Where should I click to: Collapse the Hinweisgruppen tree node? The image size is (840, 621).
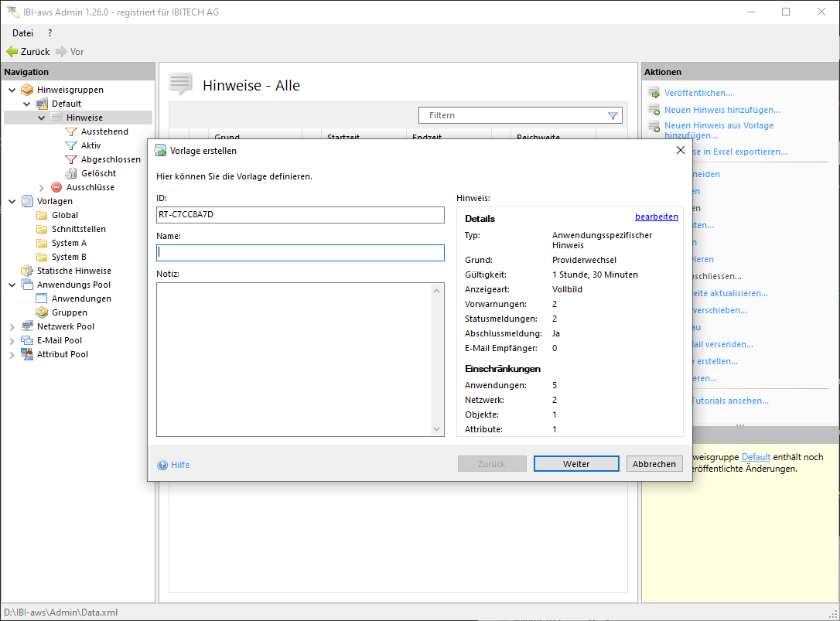(x=12, y=90)
